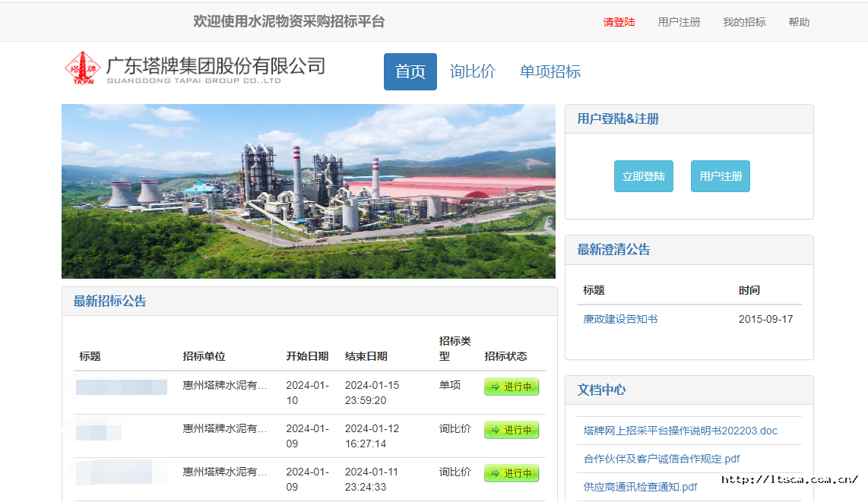Click end date 2024-01-12 16:27:14
The image size is (868, 502).
372,436
